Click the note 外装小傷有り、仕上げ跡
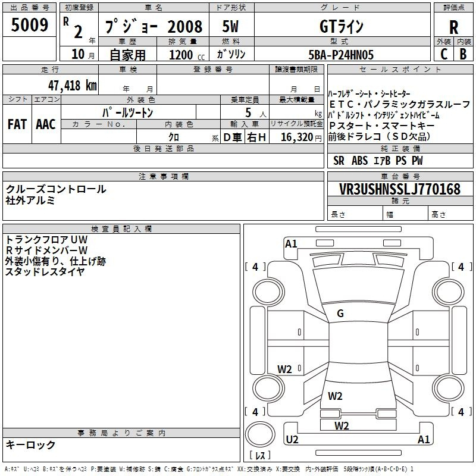 click(55, 261)
